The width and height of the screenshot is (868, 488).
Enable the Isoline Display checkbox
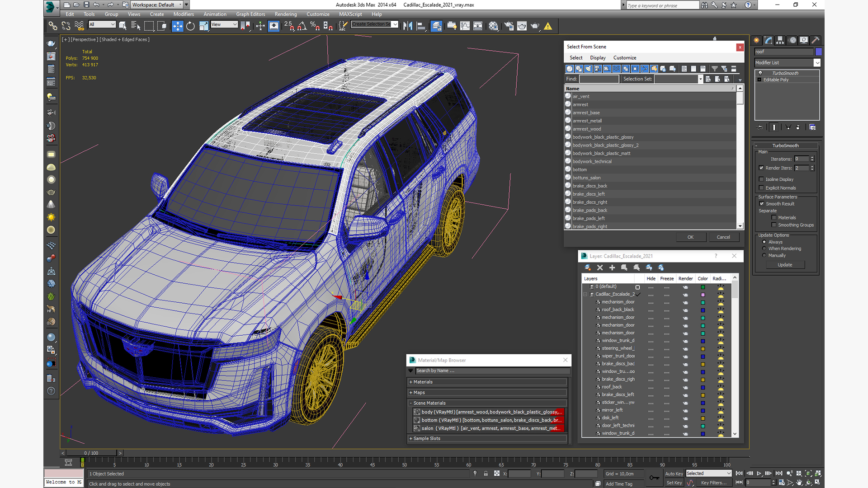[x=762, y=179]
